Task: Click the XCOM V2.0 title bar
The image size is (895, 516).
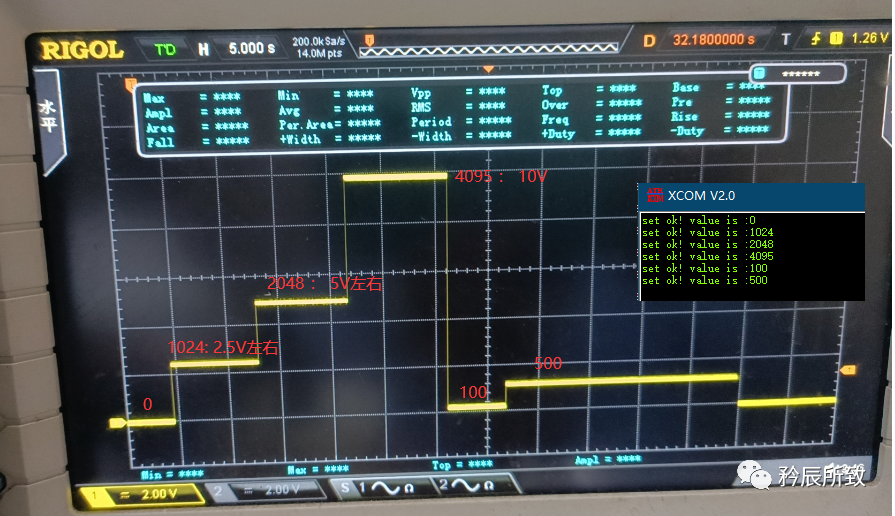Action: (750, 195)
